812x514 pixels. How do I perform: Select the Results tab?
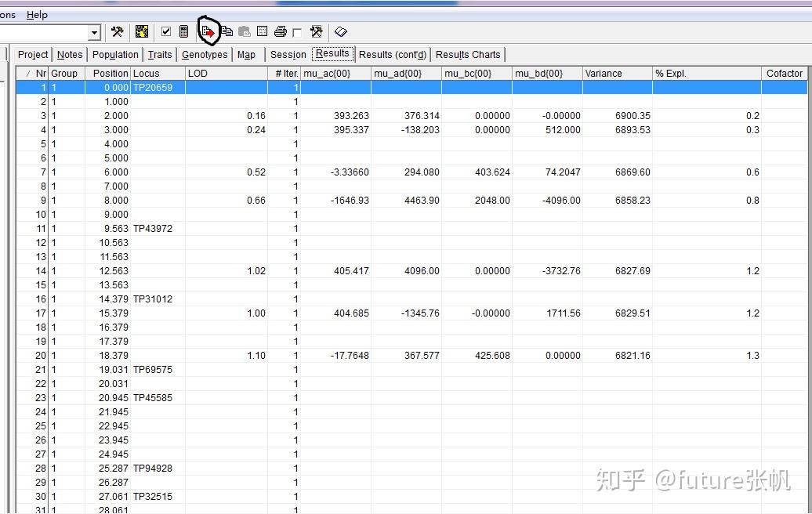[x=332, y=53]
